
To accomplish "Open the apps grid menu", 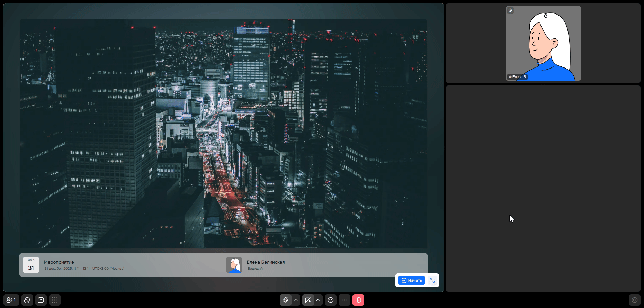I will click(x=55, y=300).
